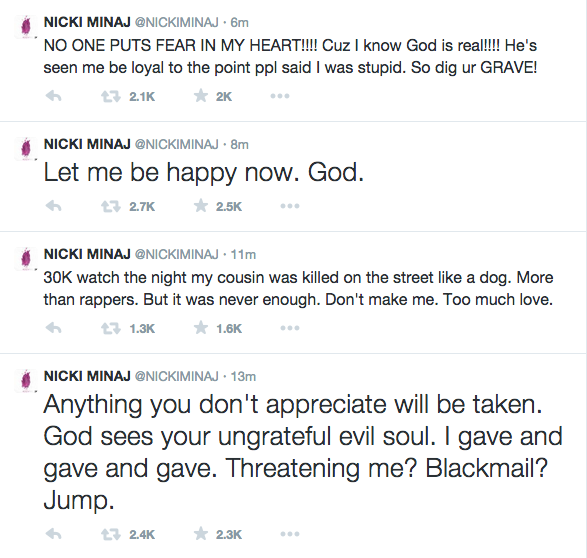Open more options on the 6m tweet
The image size is (587, 558).
point(280,96)
